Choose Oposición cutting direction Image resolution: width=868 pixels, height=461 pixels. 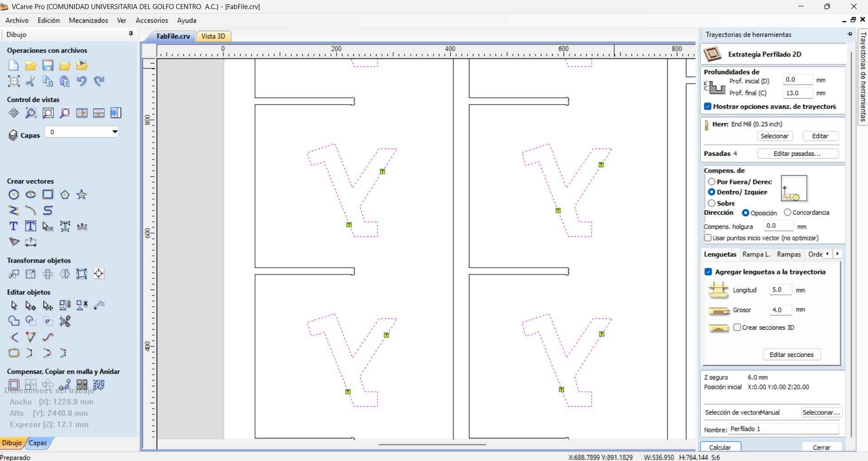[x=746, y=213]
